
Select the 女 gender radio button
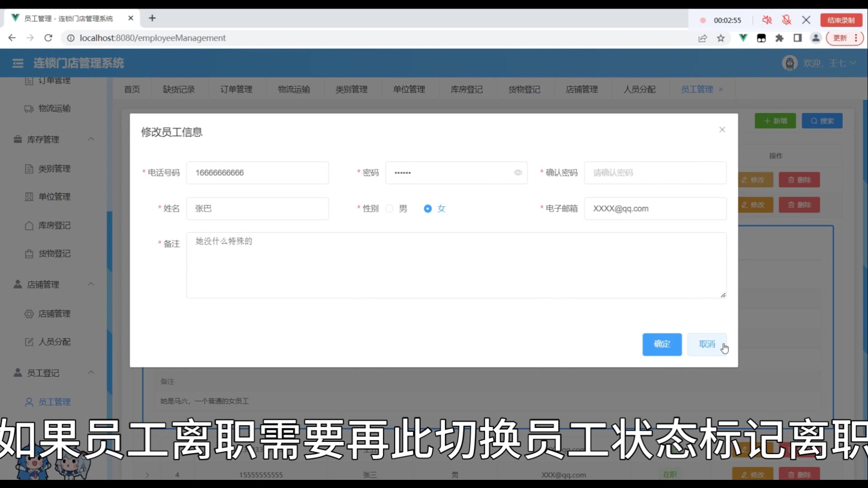[428, 208]
